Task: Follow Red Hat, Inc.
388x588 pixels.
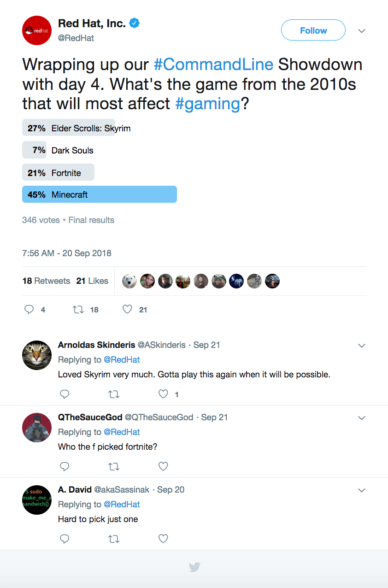Action: click(x=313, y=30)
